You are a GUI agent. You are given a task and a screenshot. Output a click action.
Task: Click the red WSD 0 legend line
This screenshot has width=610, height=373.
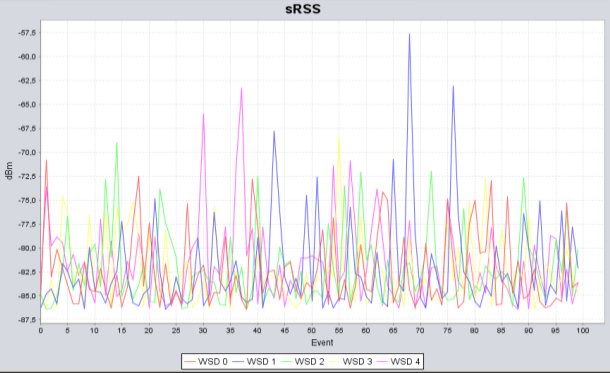(190, 362)
